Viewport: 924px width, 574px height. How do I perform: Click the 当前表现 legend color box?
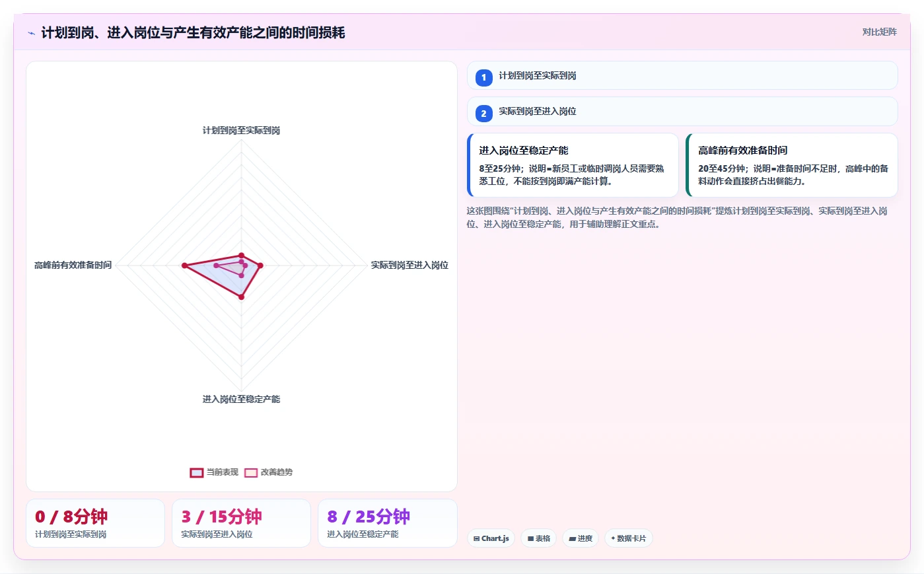tap(196, 472)
